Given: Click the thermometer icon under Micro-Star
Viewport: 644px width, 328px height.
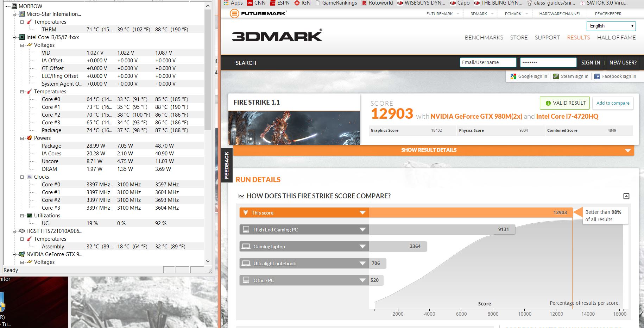Looking at the screenshot, I should [30, 21].
